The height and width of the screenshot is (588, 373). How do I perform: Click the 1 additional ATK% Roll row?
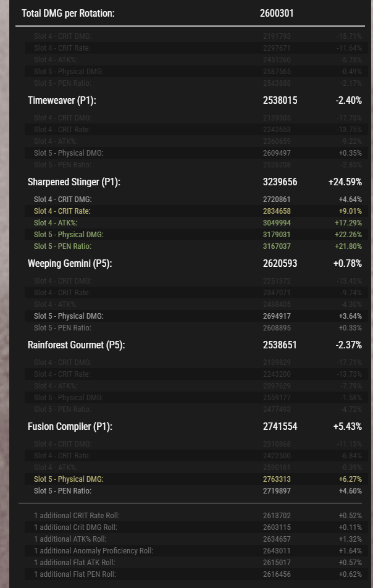(196, 539)
